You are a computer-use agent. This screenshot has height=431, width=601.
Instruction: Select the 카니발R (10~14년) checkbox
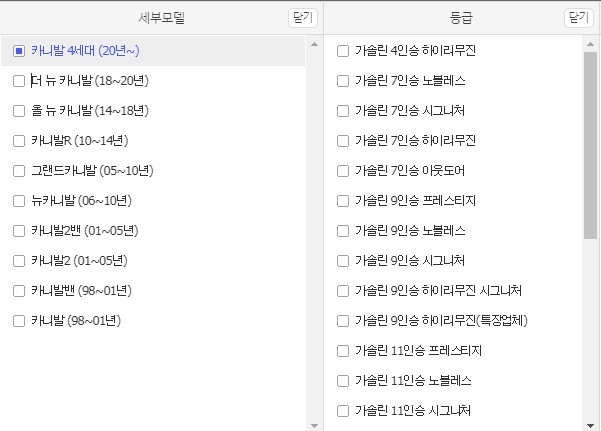tap(19, 141)
